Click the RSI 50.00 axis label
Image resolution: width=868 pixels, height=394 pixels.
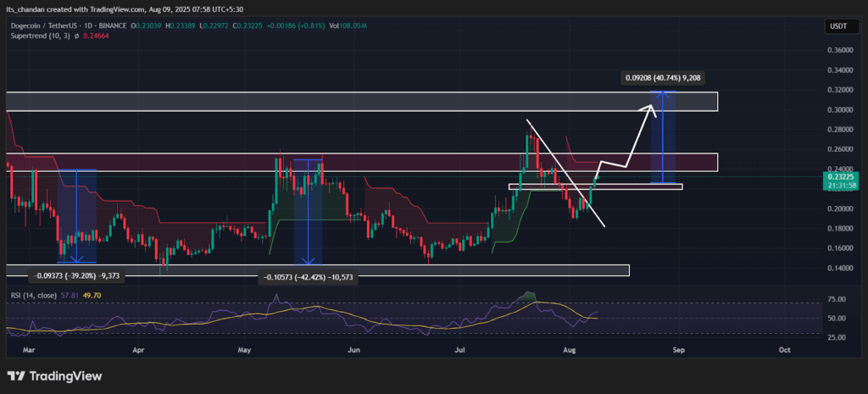(837, 319)
